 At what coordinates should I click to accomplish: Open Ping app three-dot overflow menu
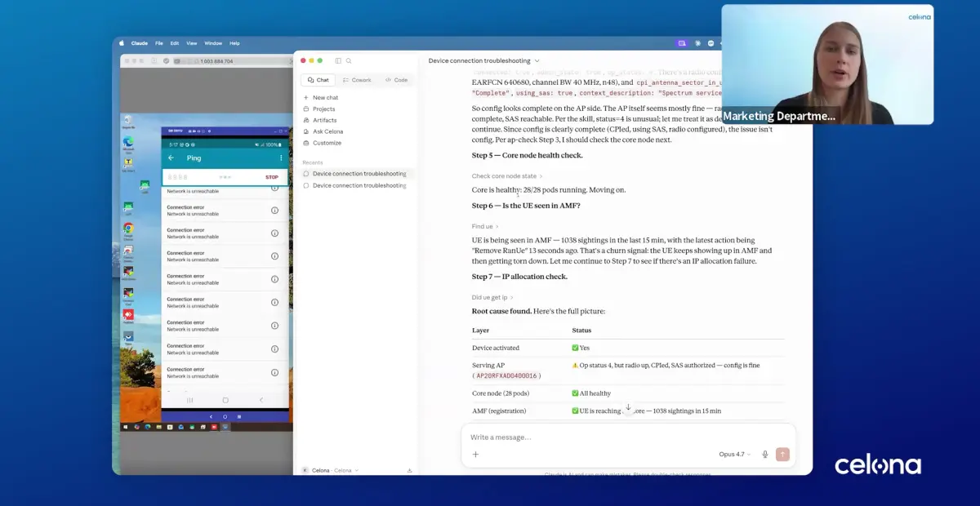click(282, 158)
